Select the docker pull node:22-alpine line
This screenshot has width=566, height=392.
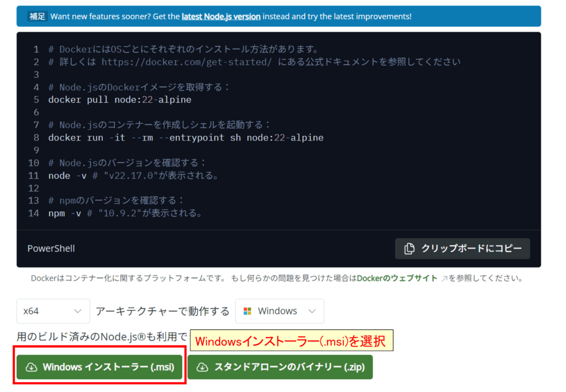pyautogui.click(x=120, y=100)
